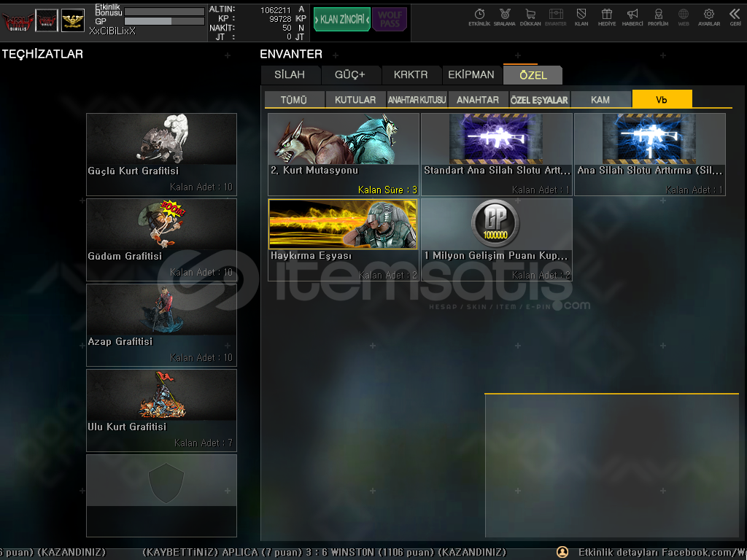The width and height of the screenshot is (747, 560).
Task: Click the empty shield equipment slot
Action: pos(161,495)
